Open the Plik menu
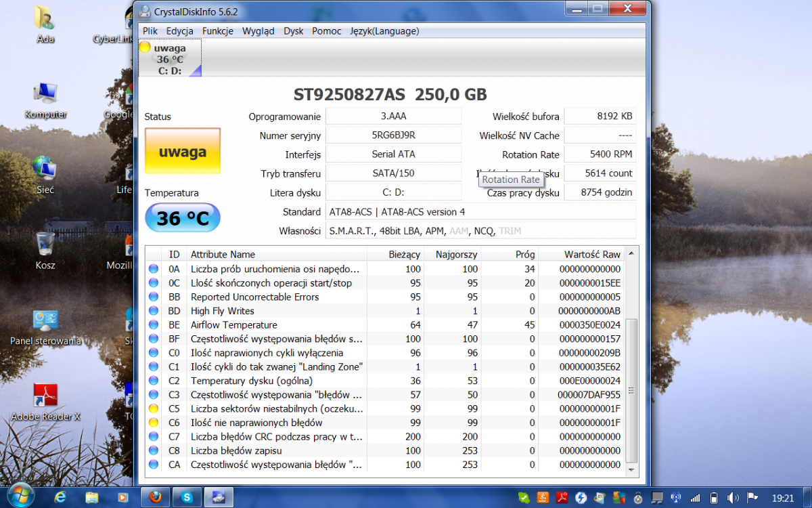This screenshot has height=508, width=812. [150, 31]
